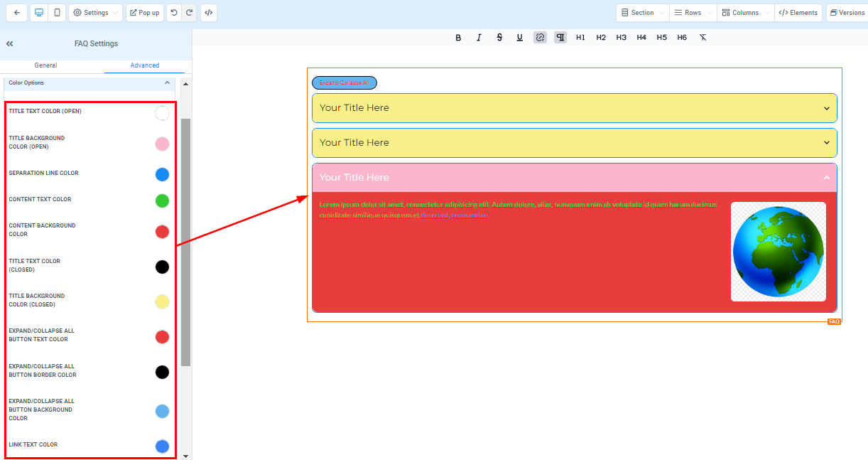Switch to desktop view icon

click(x=39, y=13)
